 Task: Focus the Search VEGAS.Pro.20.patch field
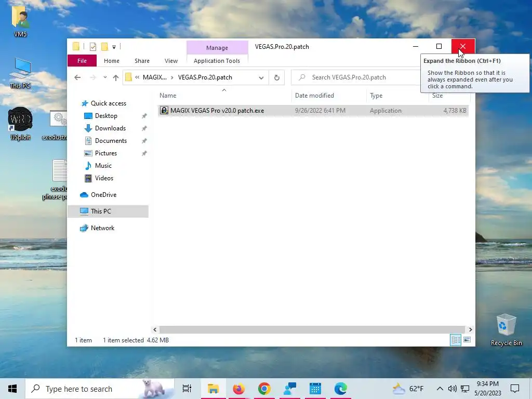coord(355,78)
